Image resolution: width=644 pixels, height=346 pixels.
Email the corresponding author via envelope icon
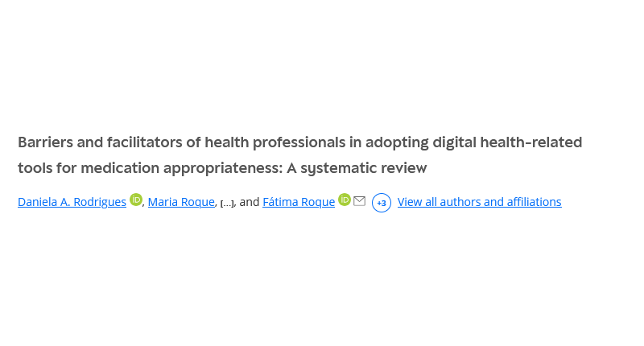tap(359, 201)
